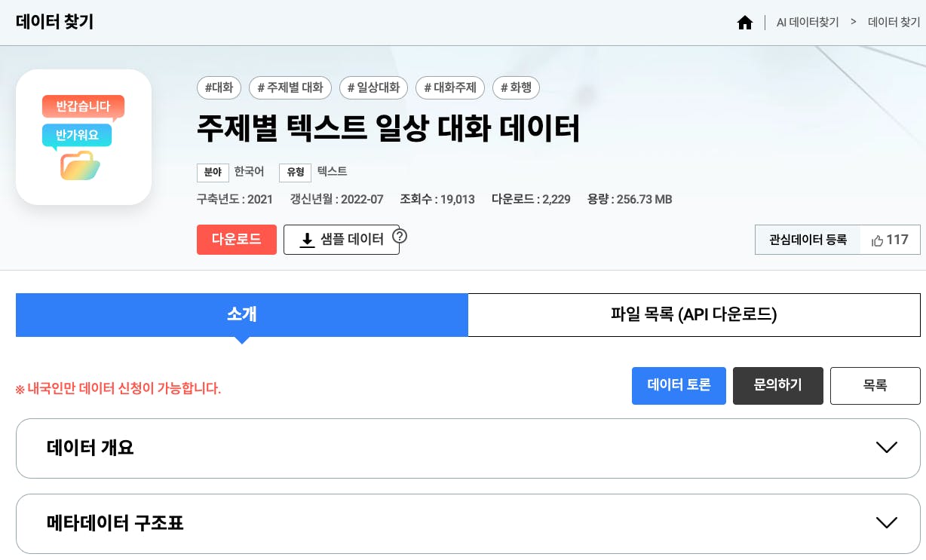
Task: Click the red 다운로드 button
Action: click(237, 240)
